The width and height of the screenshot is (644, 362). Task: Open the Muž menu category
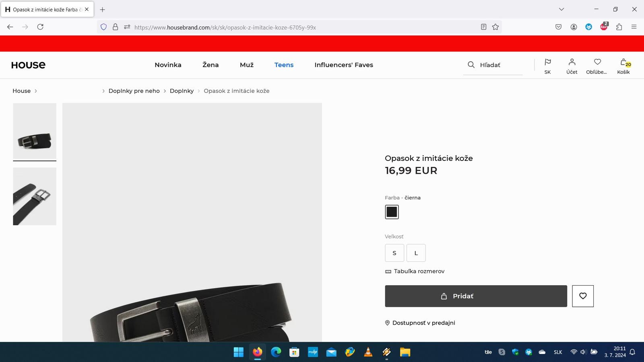click(x=246, y=65)
